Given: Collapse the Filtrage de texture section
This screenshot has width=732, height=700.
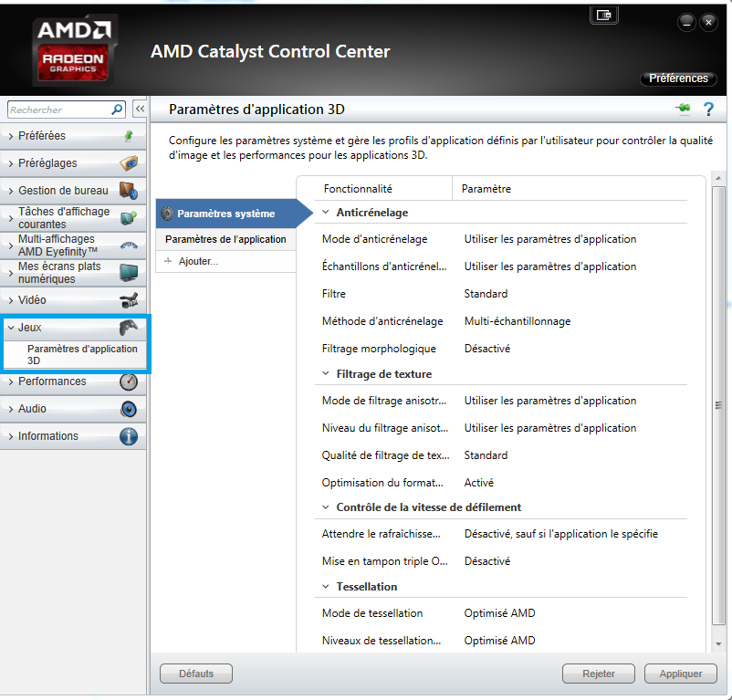Looking at the screenshot, I should click(326, 374).
